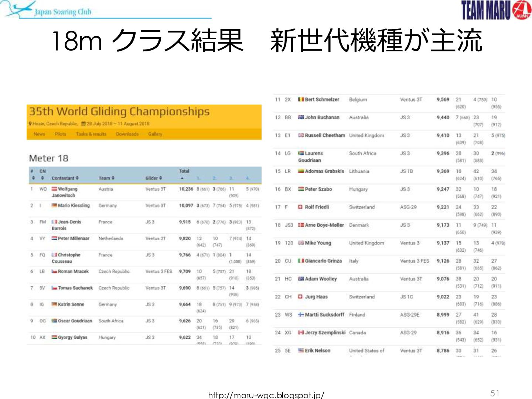Click the Canada flag beside Jerzy Szemplinski

click(301, 332)
